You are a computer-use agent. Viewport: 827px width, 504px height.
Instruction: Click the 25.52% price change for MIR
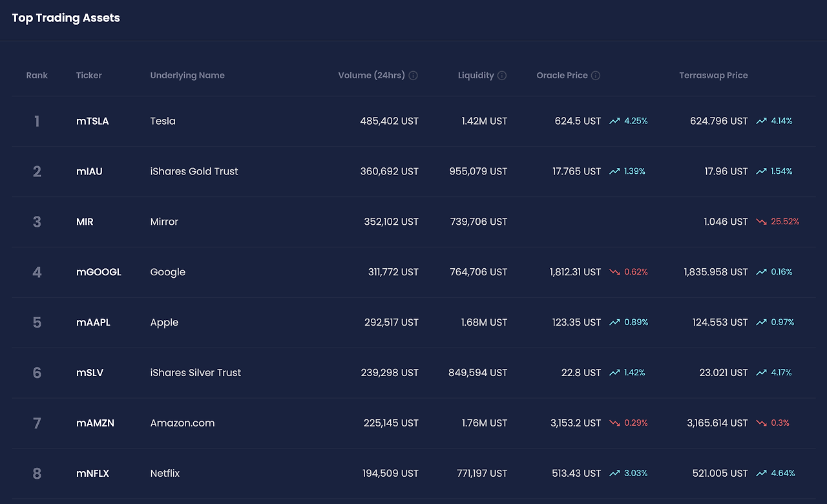click(785, 222)
